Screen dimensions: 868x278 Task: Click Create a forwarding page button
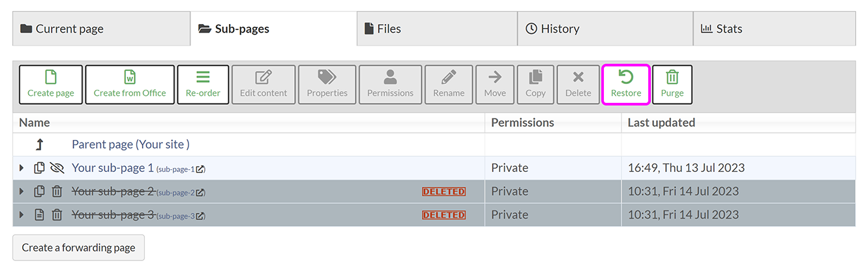78,247
